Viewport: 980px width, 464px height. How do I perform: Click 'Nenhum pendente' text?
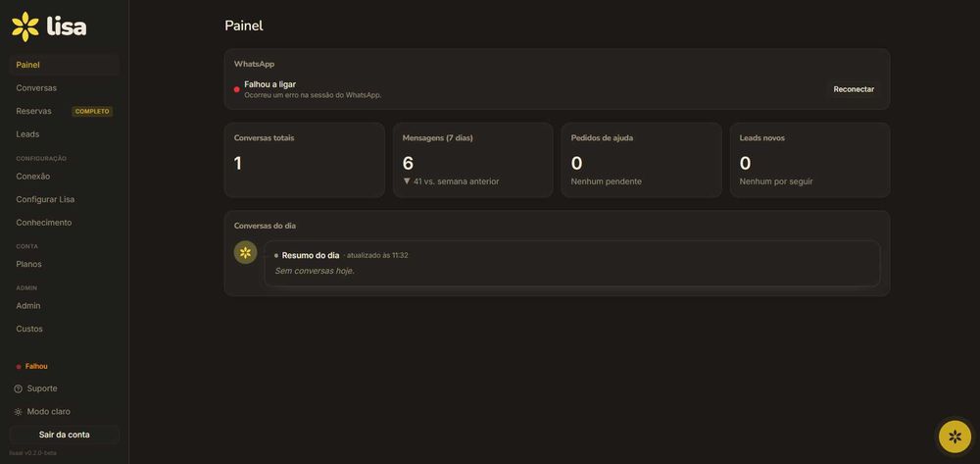(607, 181)
